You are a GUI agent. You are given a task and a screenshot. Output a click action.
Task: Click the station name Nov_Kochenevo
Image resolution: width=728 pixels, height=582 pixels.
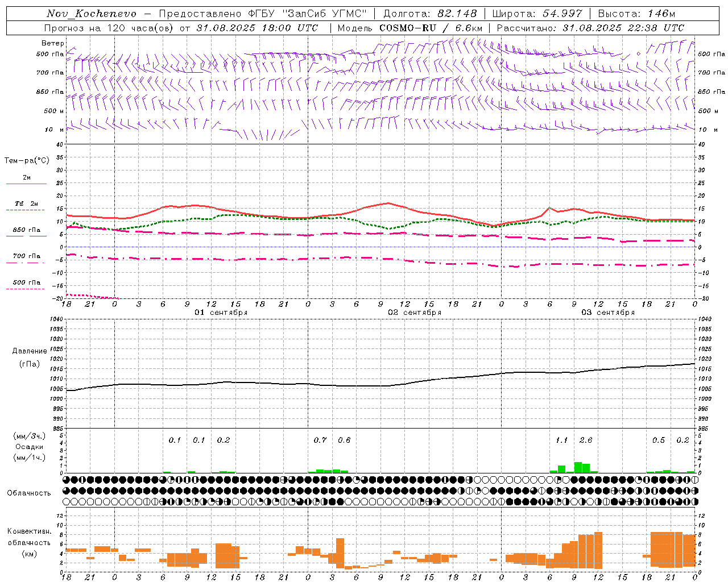pos(92,14)
